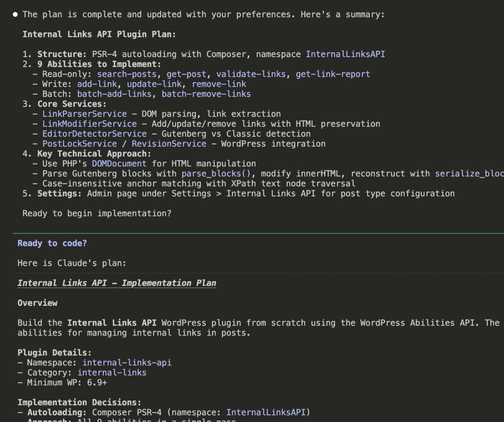Image resolution: width=504 pixels, height=422 pixels.
Task: Click the "EditorDetectorService" service name
Action: pyautogui.click(x=94, y=133)
